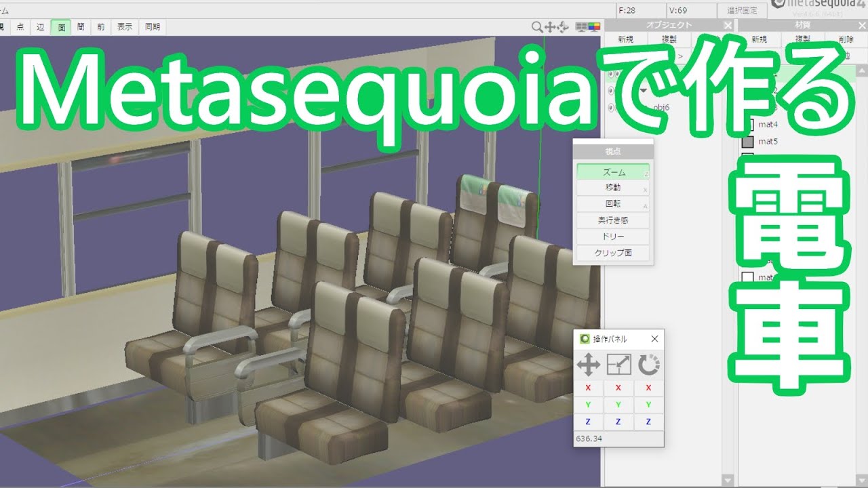Close the 操作パネル window
This screenshot has height=488, width=868.
tap(654, 339)
